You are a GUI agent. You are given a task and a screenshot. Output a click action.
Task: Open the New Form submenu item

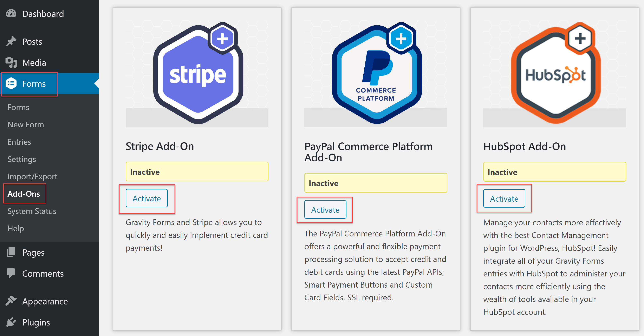click(26, 125)
